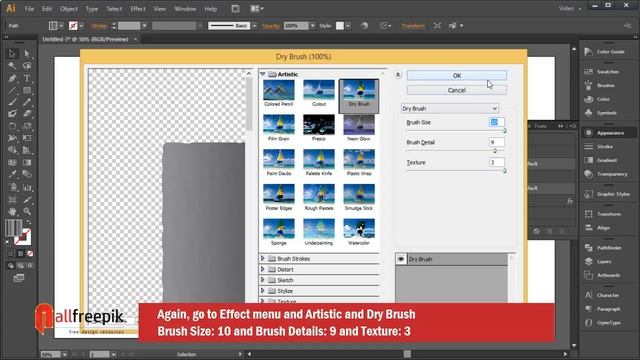Open the Stroke link in control bar
Screen dimensions: 640x360
click(99, 26)
